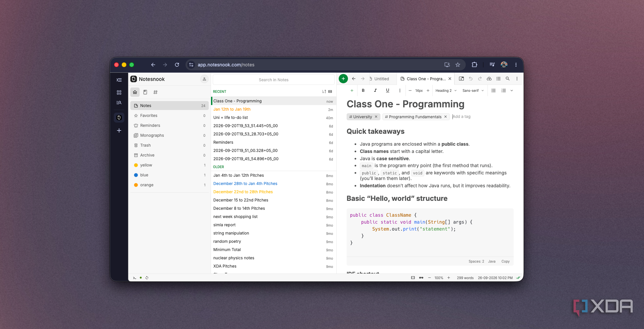Click the insert block plus icon
This screenshot has height=329, width=644.
pos(352,91)
